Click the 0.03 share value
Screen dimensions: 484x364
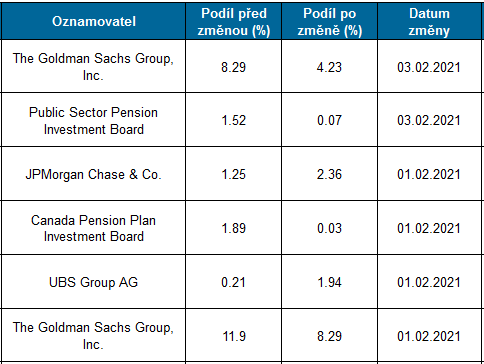[x=329, y=228]
